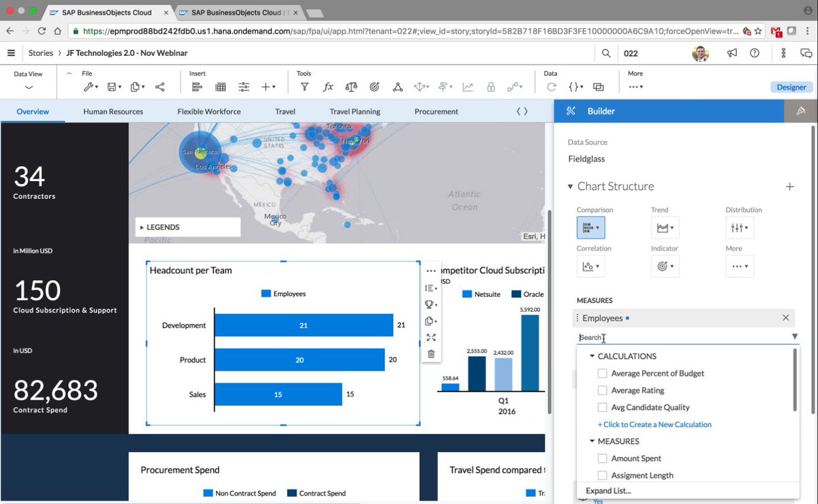Screen dimensions: 818x504
Task: Switch to the Flexible Workforce tab
Action: [x=209, y=111]
